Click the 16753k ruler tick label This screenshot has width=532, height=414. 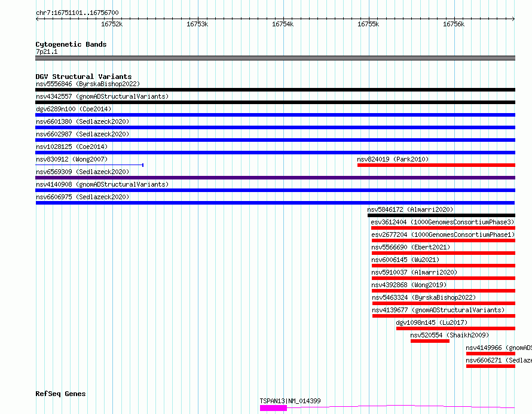pos(197,24)
